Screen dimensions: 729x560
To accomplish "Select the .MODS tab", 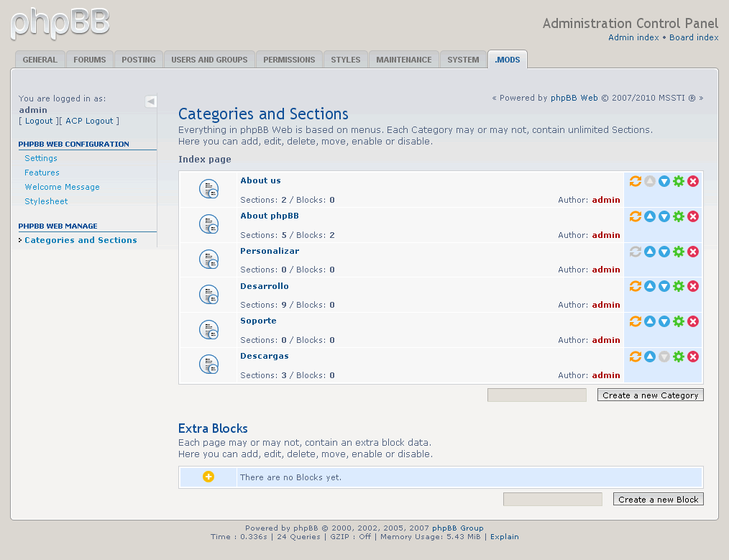I will pyautogui.click(x=508, y=60).
